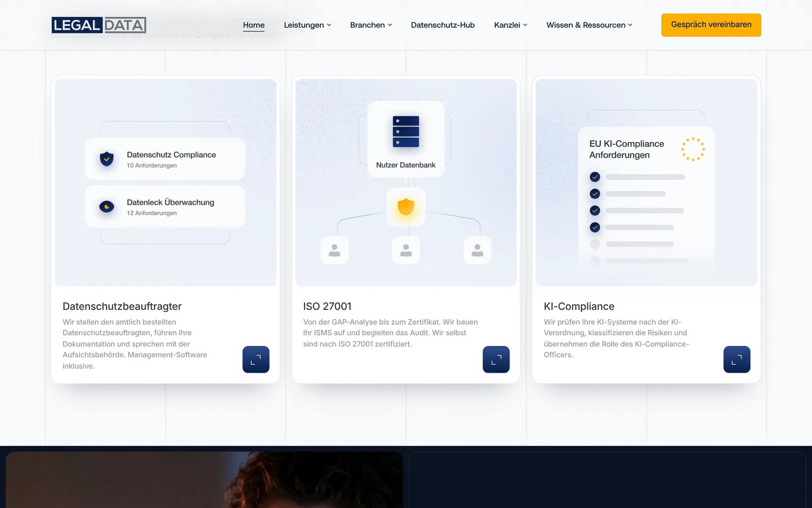Go to Datenschutz-Hub page
The height and width of the screenshot is (508, 812).
tap(443, 25)
